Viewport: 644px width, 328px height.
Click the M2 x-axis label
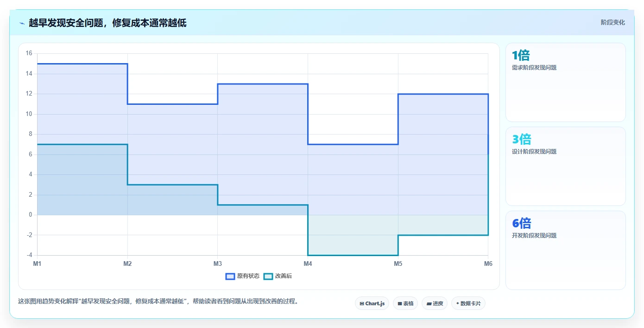pyautogui.click(x=127, y=264)
